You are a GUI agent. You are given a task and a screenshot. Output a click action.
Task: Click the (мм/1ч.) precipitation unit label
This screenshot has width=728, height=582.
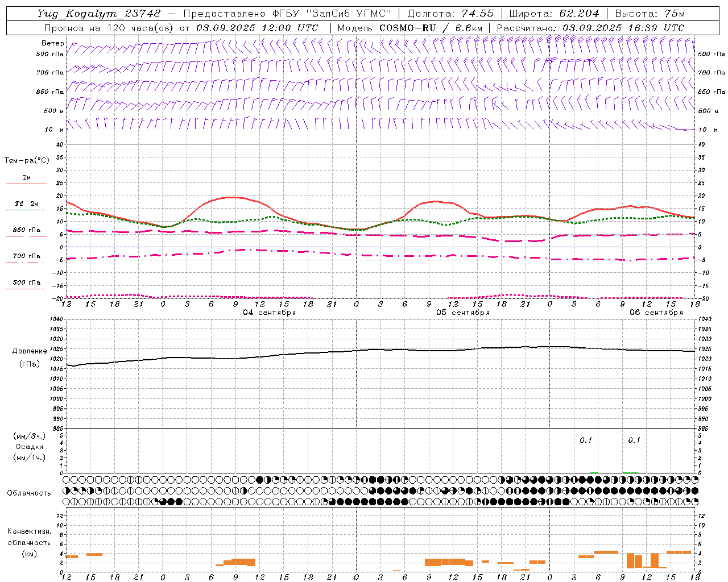pyautogui.click(x=30, y=458)
